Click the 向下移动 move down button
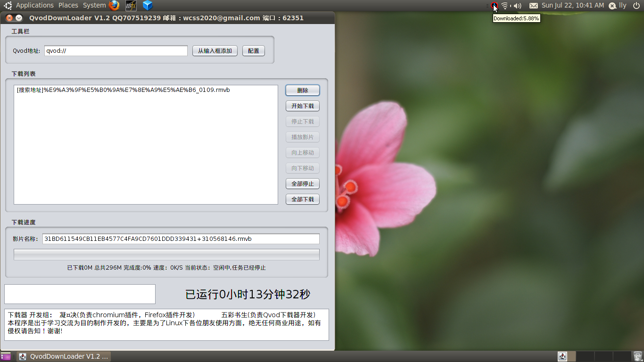 [303, 168]
